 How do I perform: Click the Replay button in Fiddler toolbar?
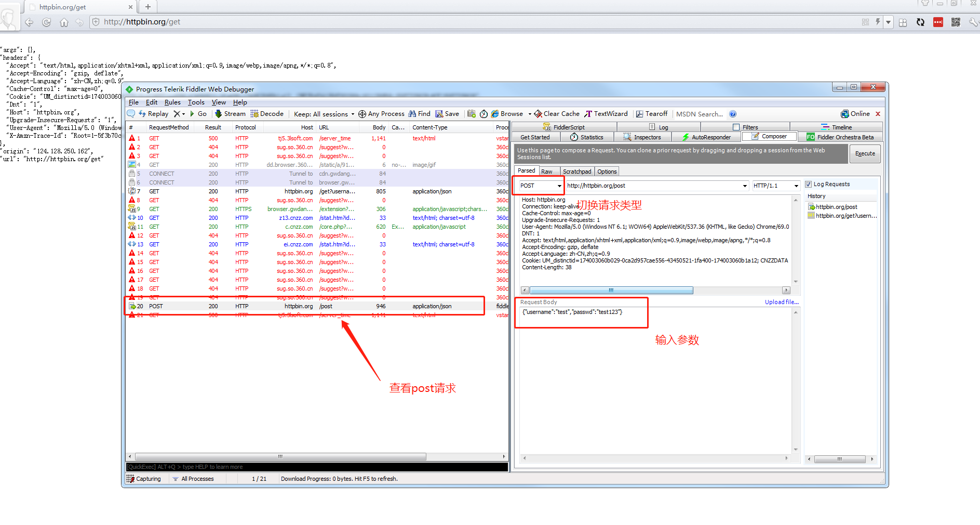click(x=153, y=114)
